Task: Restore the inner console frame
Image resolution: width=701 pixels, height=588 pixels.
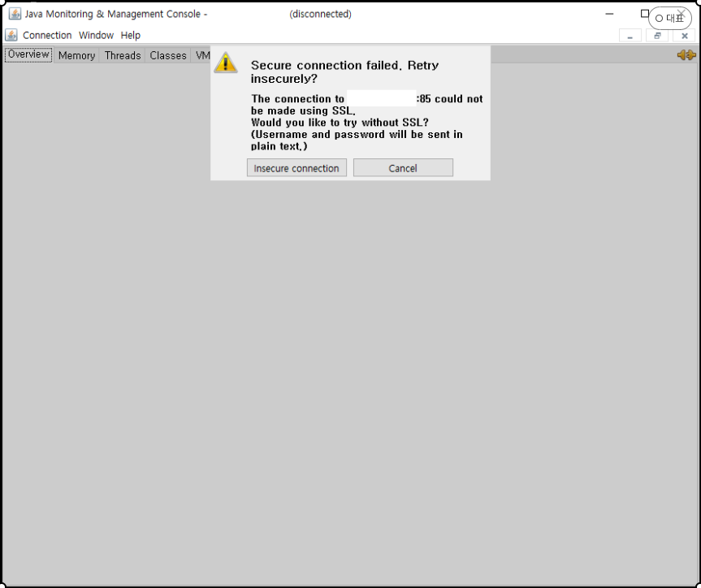Action: coord(657,36)
